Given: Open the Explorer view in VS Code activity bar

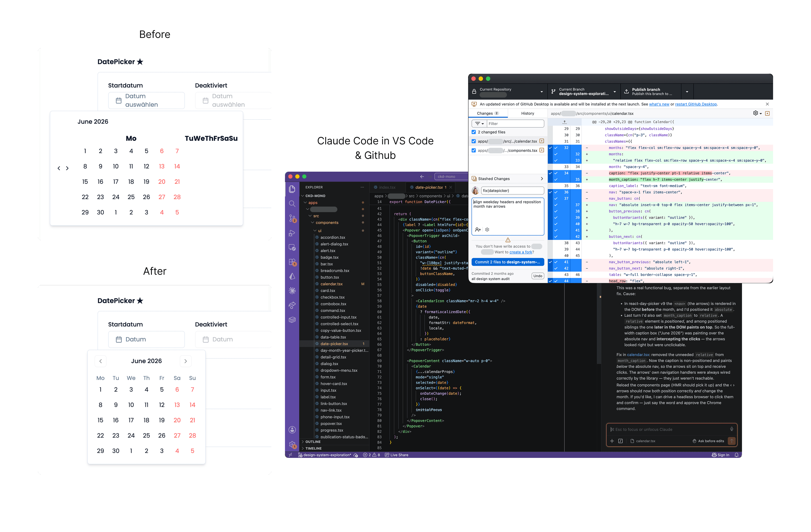Looking at the screenshot, I should (x=292, y=189).
